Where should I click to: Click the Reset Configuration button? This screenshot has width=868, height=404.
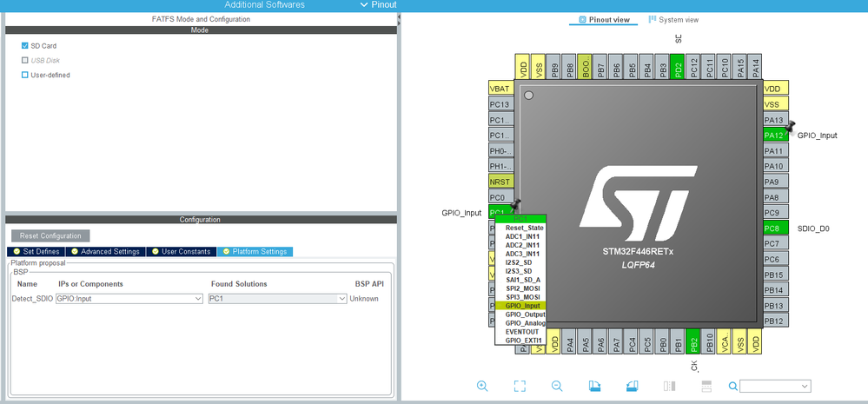[50, 235]
